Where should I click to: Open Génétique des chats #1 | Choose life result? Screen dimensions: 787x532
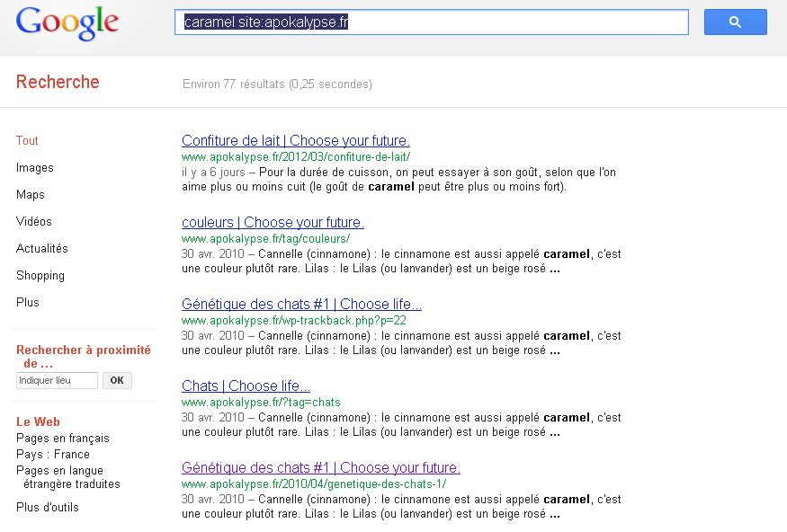point(301,304)
